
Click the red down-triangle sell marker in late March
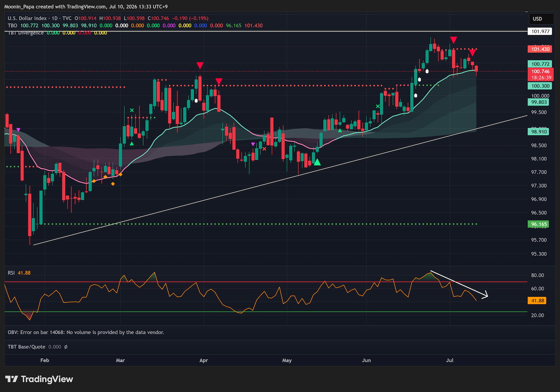(200, 66)
